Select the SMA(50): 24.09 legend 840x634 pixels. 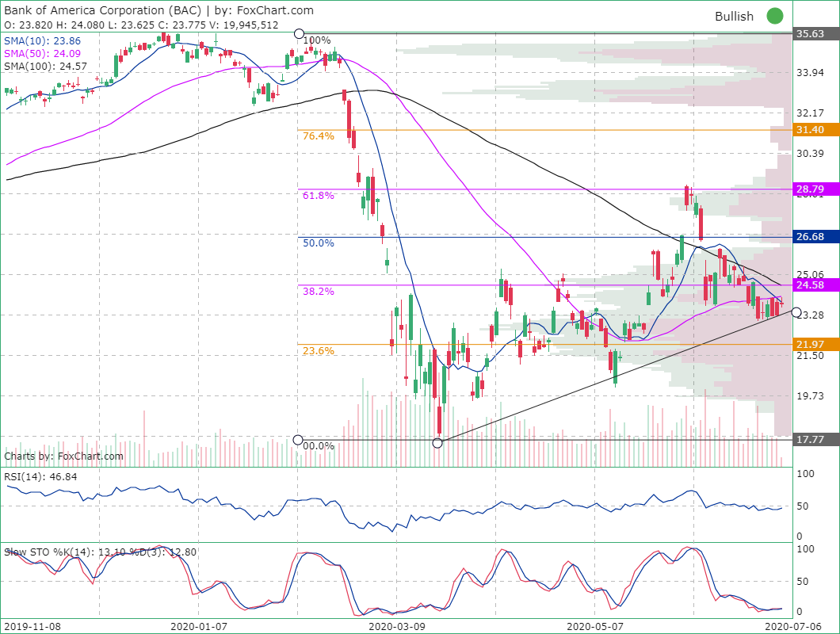[x=42, y=54]
